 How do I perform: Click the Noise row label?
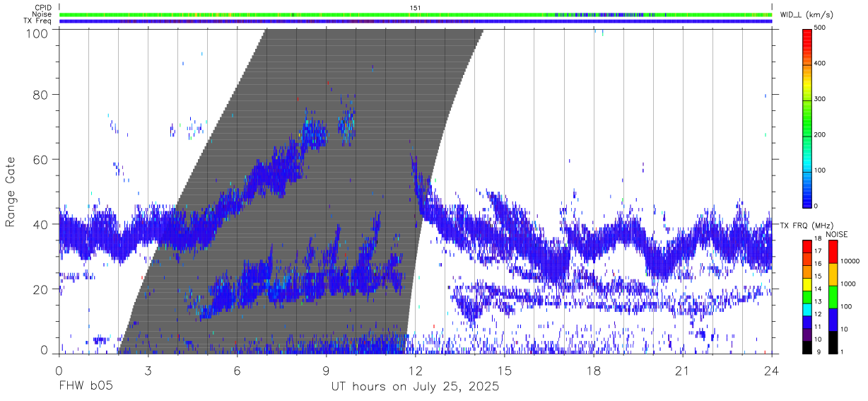click(42, 14)
